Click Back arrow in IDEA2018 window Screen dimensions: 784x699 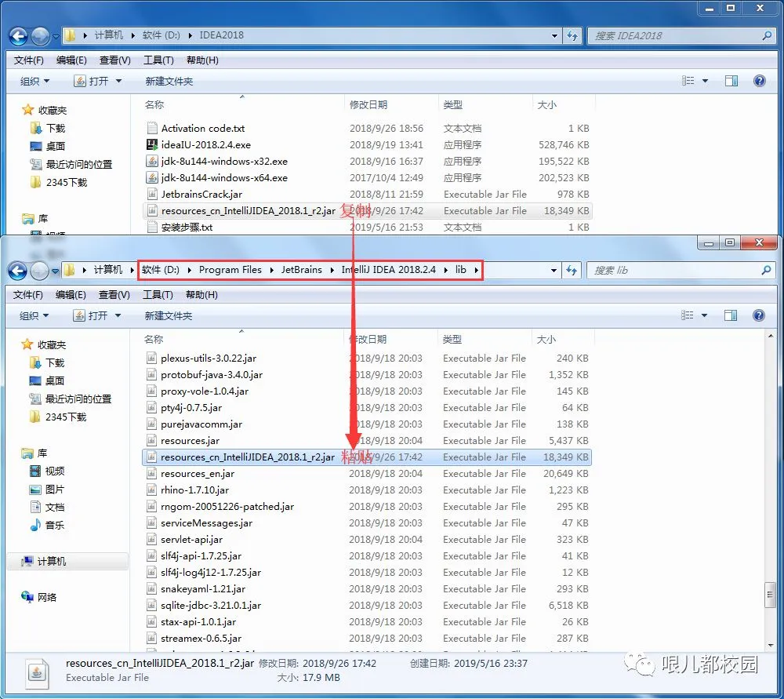19,36
